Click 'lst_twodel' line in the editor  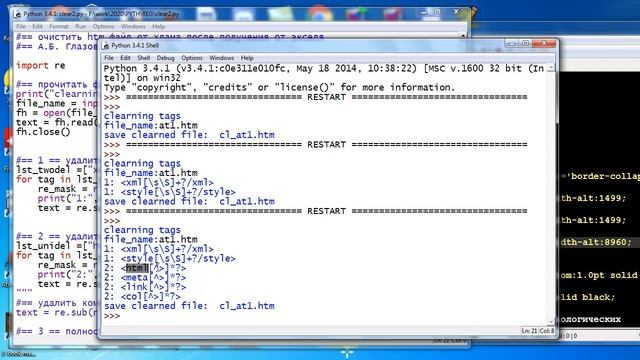pos(56,170)
